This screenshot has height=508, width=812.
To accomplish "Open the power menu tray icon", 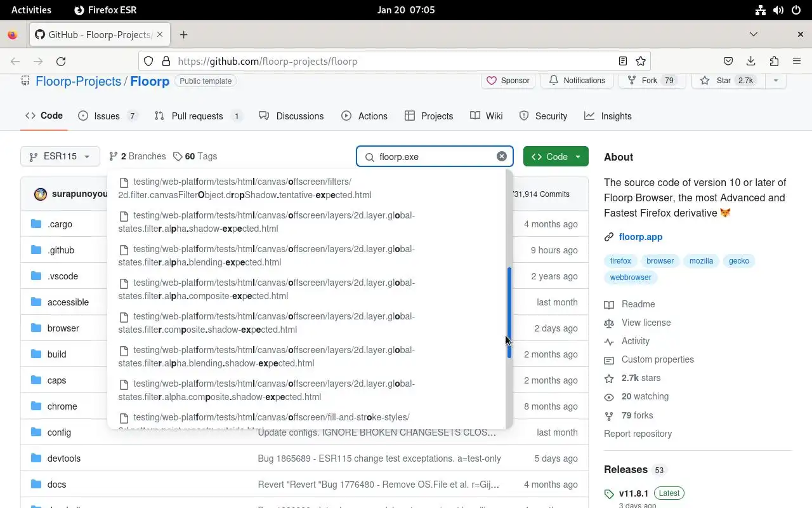I will pos(797,10).
